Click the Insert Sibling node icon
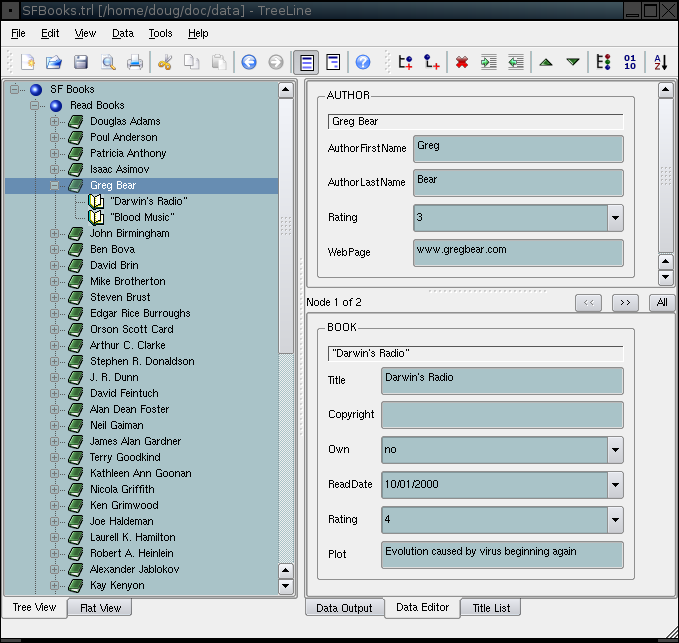The height and width of the screenshot is (643, 679). (x=405, y=62)
